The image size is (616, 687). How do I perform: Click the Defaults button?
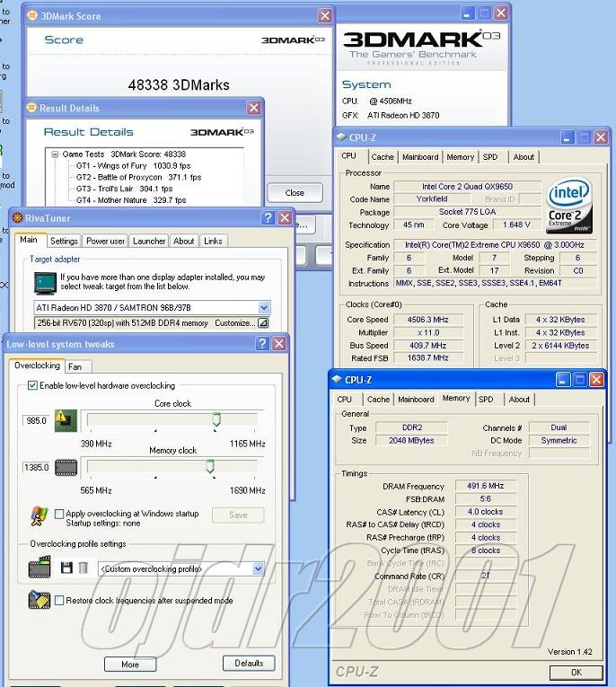point(249,663)
